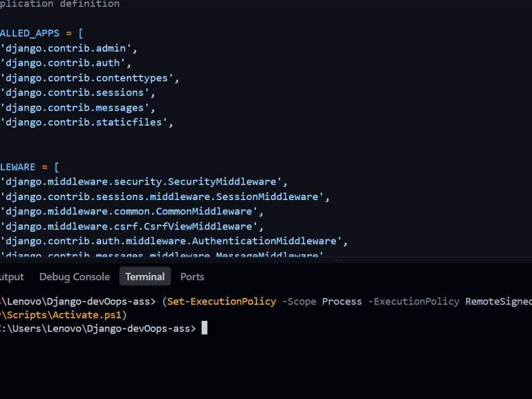The height and width of the screenshot is (399, 532).
Task: Switch to the Debug Console tab
Action: coord(74,277)
